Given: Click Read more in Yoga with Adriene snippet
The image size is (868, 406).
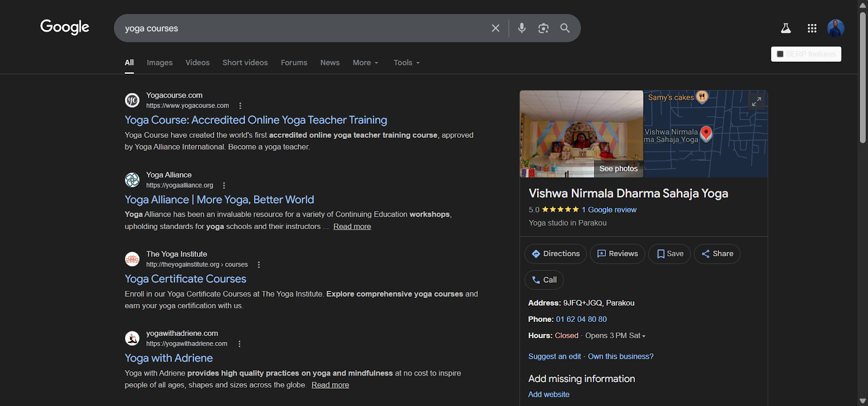Looking at the screenshot, I should coord(330,385).
